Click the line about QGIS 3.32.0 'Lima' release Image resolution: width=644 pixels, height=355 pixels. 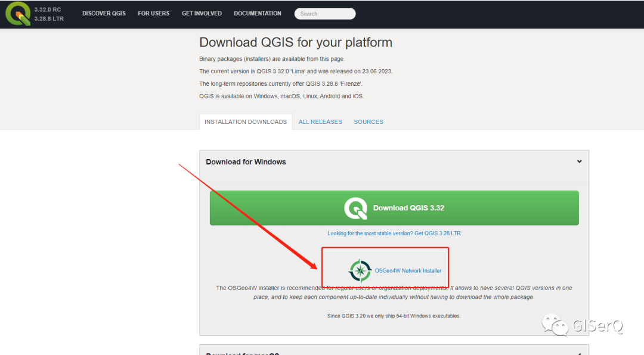point(296,71)
